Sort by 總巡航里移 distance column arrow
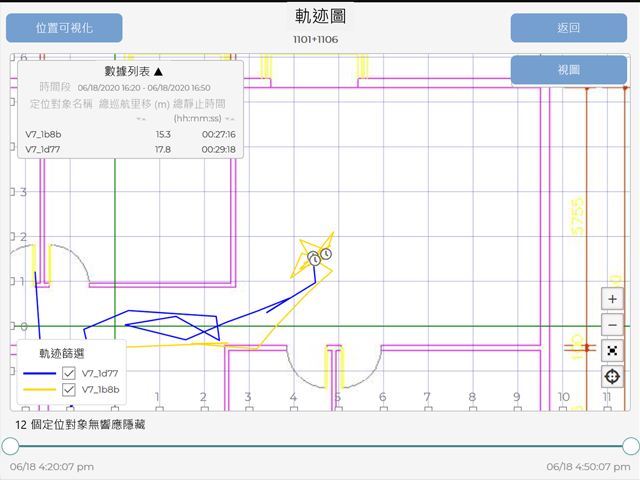The height and width of the screenshot is (480, 640). [141, 119]
